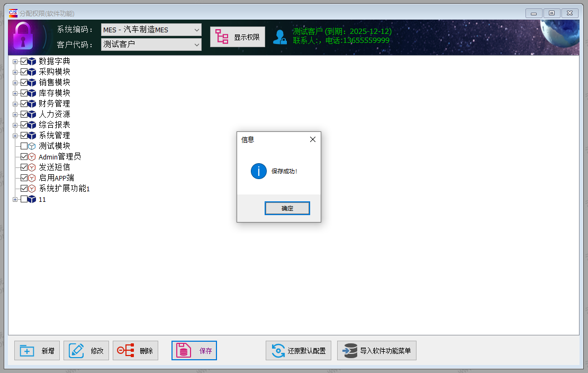
Task: Click the 显示权限 button
Action: [x=238, y=37]
